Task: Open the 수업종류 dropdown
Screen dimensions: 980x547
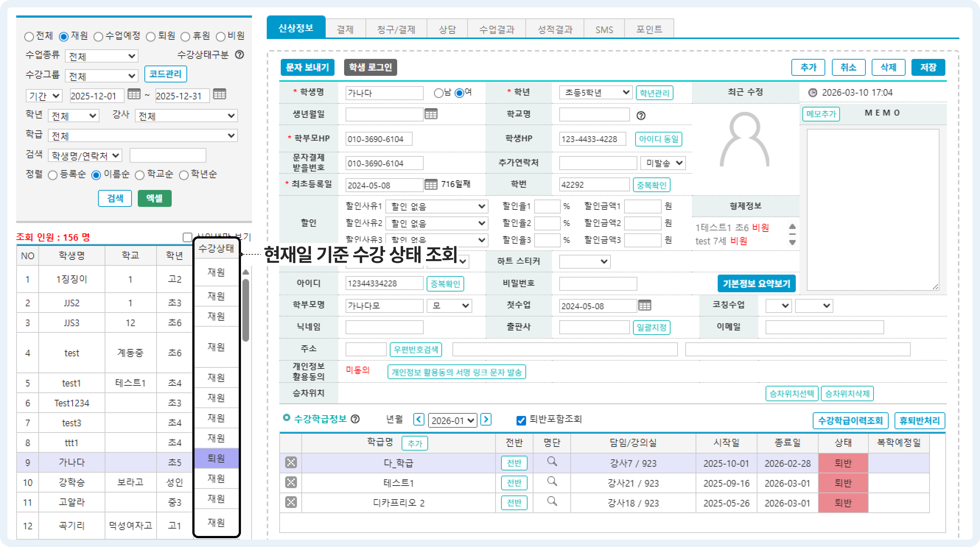Action: [101, 56]
